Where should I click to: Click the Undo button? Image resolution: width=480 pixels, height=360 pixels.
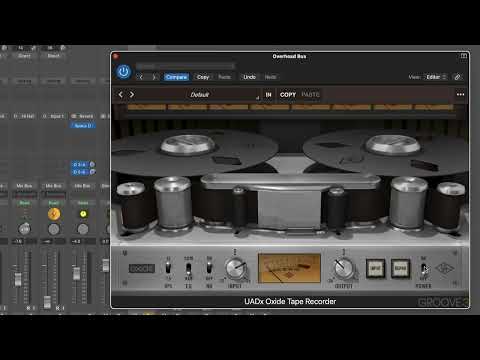[249, 77]
